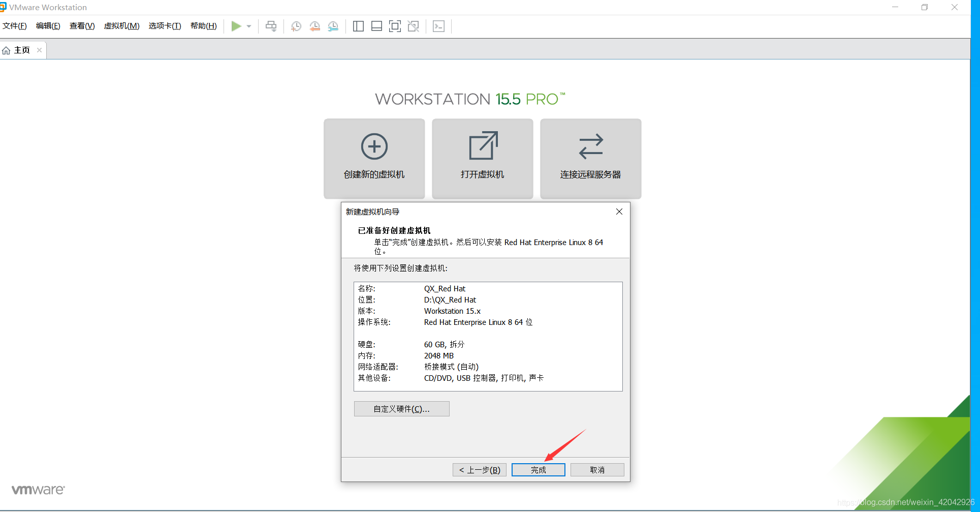Minimize the VMware Workstation window

click(895, 7)
